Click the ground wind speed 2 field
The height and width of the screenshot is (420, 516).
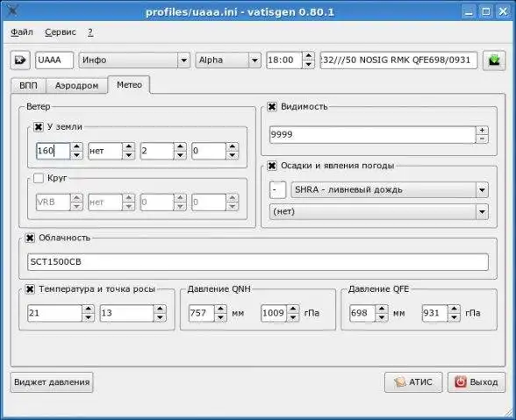pos(157,151)
